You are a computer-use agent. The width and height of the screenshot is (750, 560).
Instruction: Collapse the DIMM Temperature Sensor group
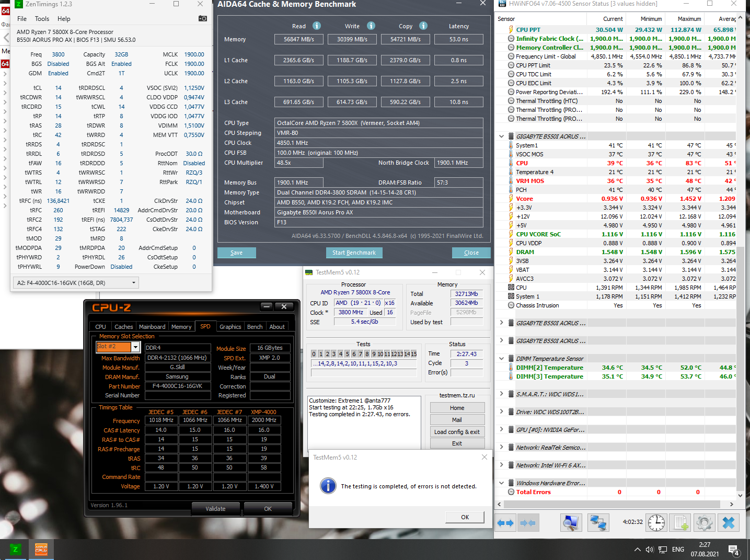(502, 359)
